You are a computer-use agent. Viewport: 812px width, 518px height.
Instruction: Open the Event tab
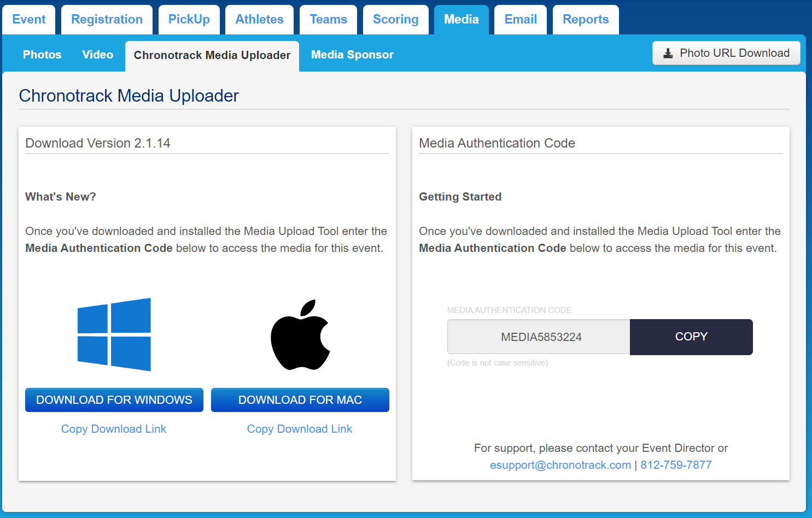click(x=29, y=20)
